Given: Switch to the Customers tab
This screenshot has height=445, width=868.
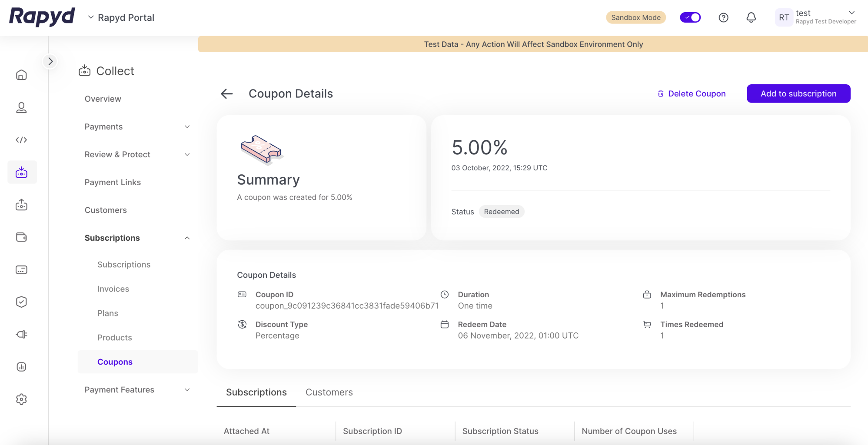Looking at the screenshot, I should (329, 392).
